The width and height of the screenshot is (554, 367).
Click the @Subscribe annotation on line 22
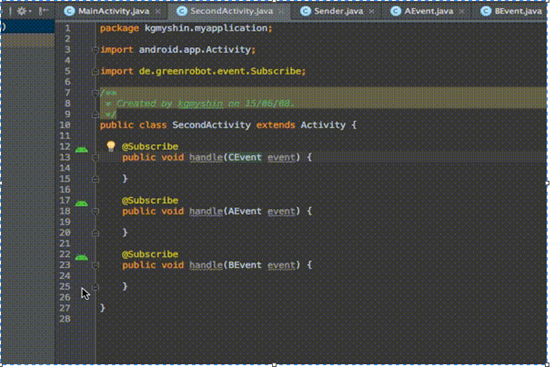(150, 254)
